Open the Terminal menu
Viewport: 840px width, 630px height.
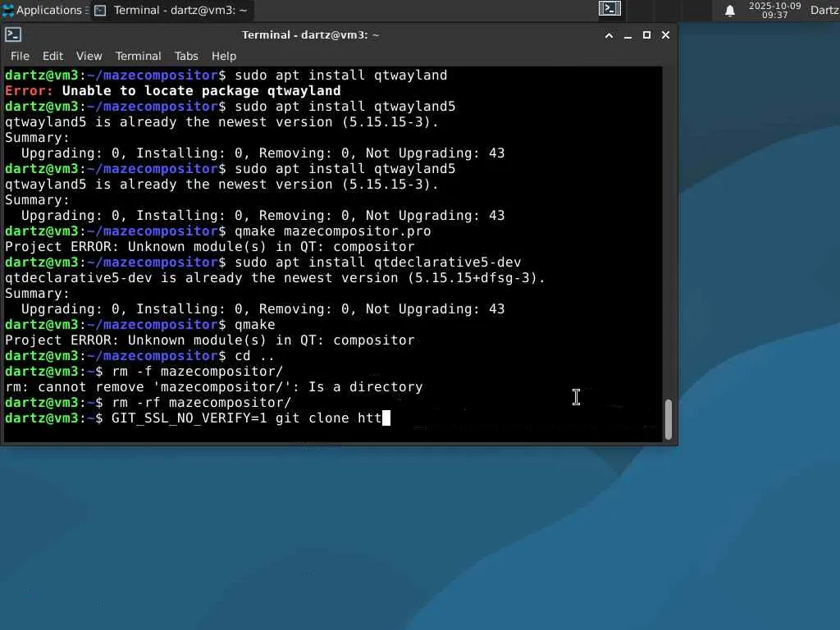138,56
